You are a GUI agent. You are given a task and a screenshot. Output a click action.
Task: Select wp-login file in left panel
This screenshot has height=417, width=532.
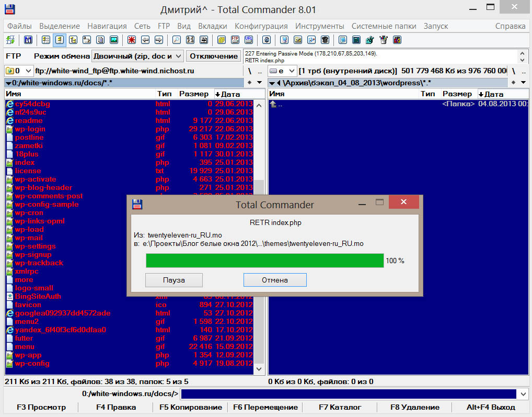click(x=130, y=129)
